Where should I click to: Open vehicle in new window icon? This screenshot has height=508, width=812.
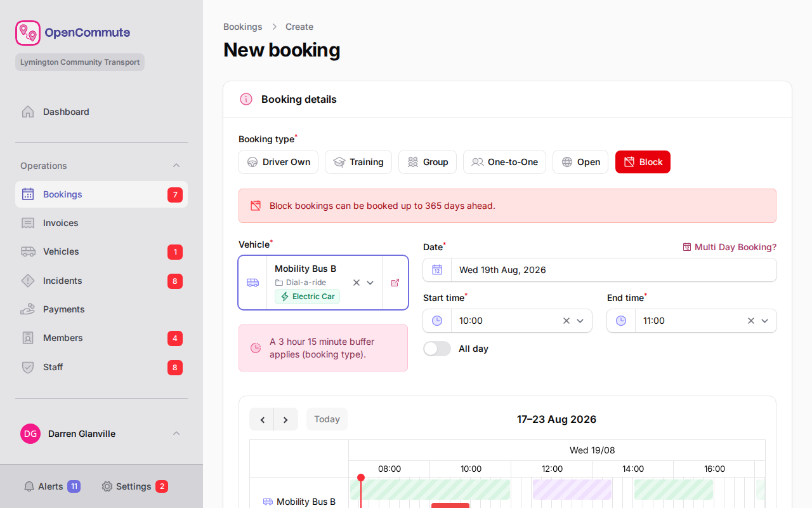tap(395, 283)
